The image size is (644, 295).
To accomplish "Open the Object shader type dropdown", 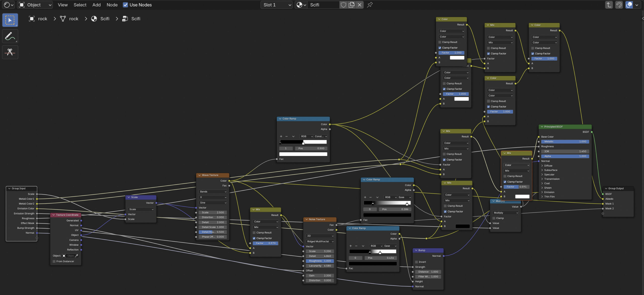I will tap(35, 5).
